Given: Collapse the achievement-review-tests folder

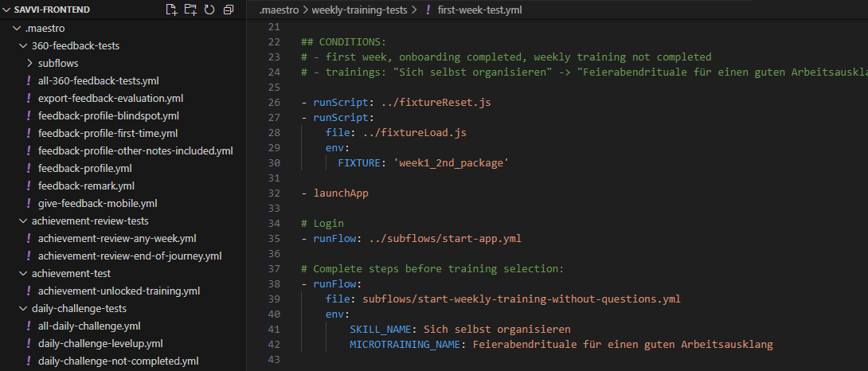Looking at the screenshot, I should [23, 221].
